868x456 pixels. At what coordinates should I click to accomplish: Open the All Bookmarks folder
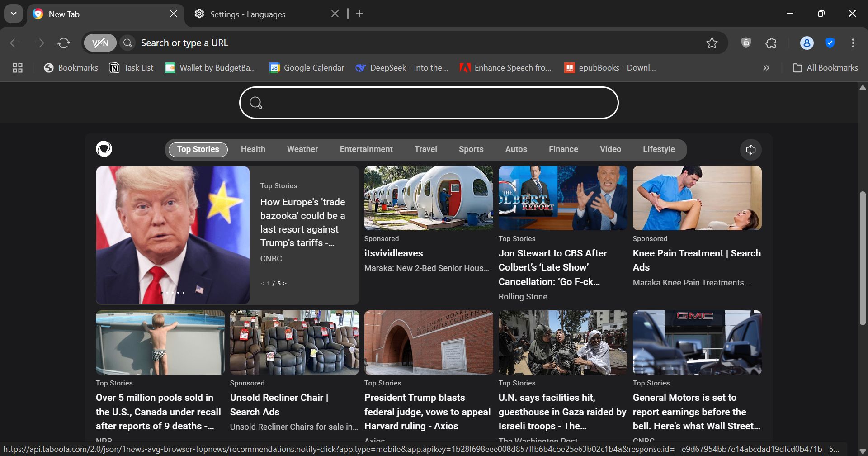pos(826,68)
